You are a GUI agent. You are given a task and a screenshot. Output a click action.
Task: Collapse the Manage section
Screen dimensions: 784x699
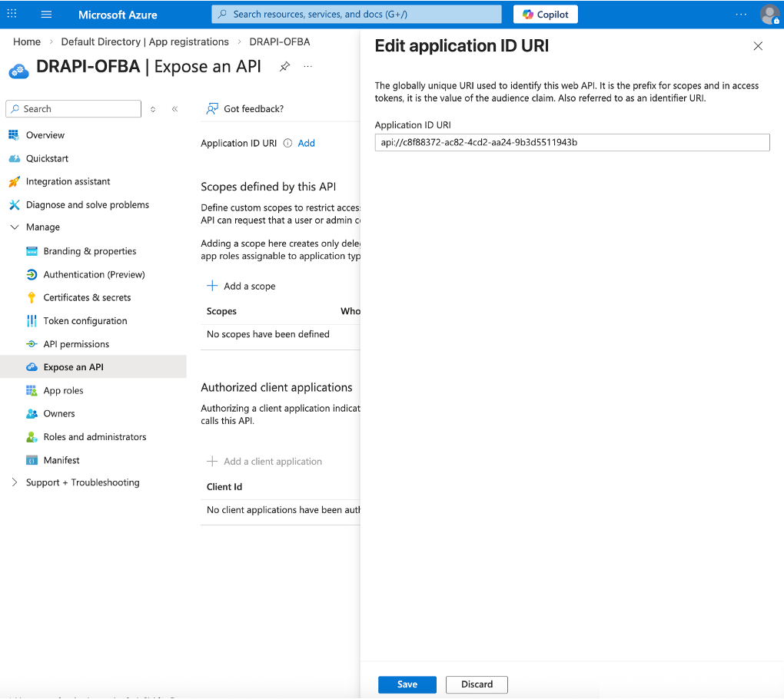(13, 227)
